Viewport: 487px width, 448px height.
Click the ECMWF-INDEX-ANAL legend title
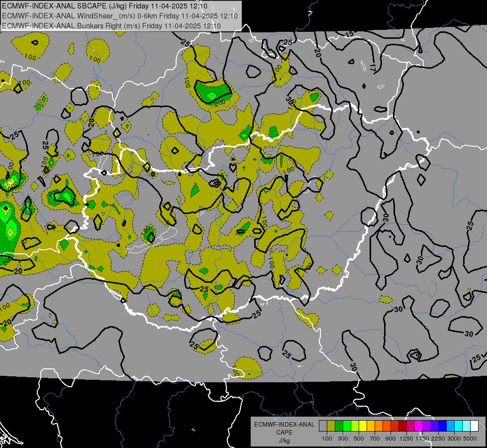284,425
